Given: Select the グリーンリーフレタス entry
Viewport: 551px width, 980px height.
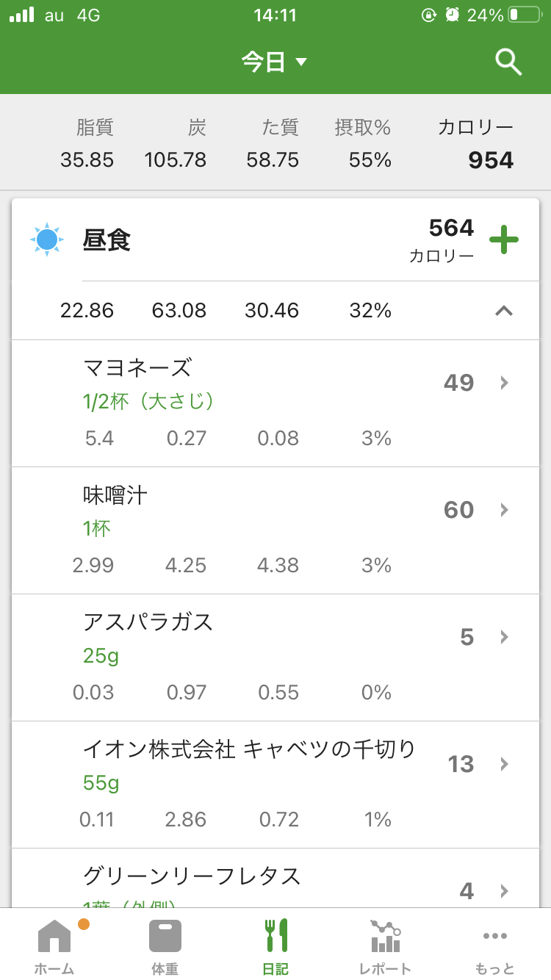Looking at the screenshot, I should [275, 879].
